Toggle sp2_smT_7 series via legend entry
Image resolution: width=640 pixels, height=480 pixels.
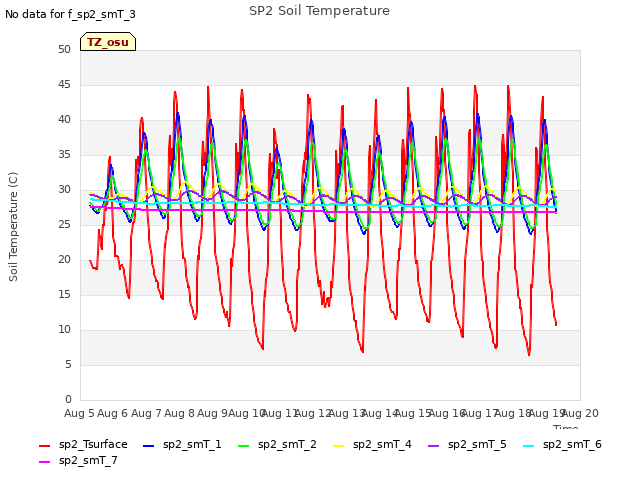(78, 460)
